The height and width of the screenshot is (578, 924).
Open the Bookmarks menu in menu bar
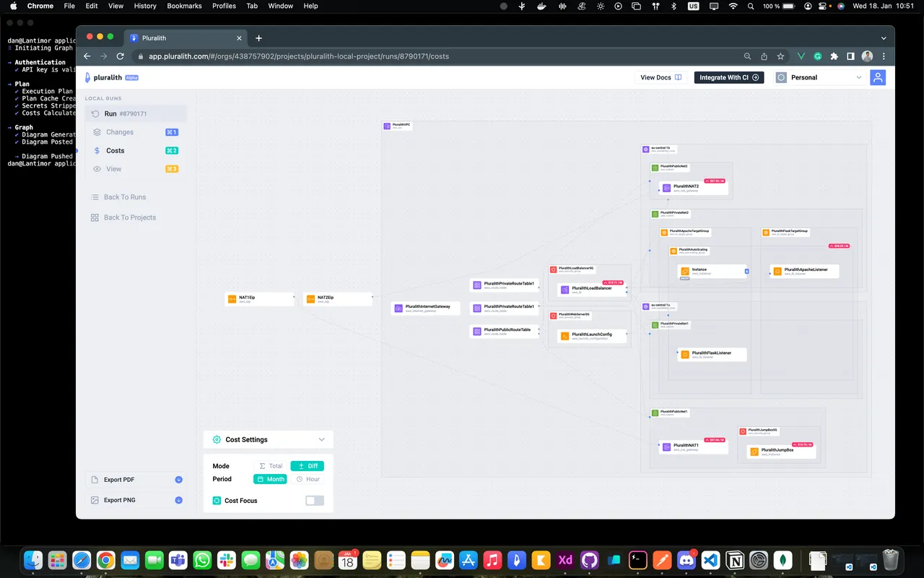[x=184, y=6]
